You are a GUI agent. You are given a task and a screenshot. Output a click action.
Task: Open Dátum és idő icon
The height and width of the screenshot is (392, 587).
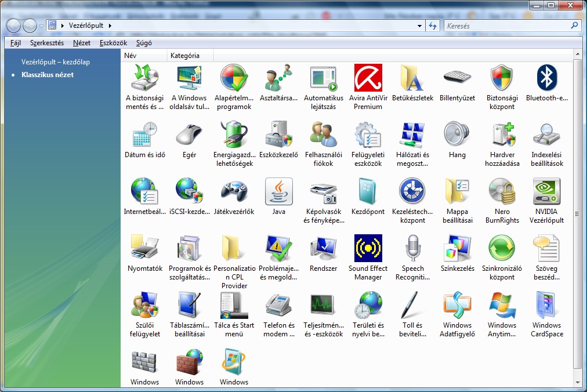coord(145,135)
